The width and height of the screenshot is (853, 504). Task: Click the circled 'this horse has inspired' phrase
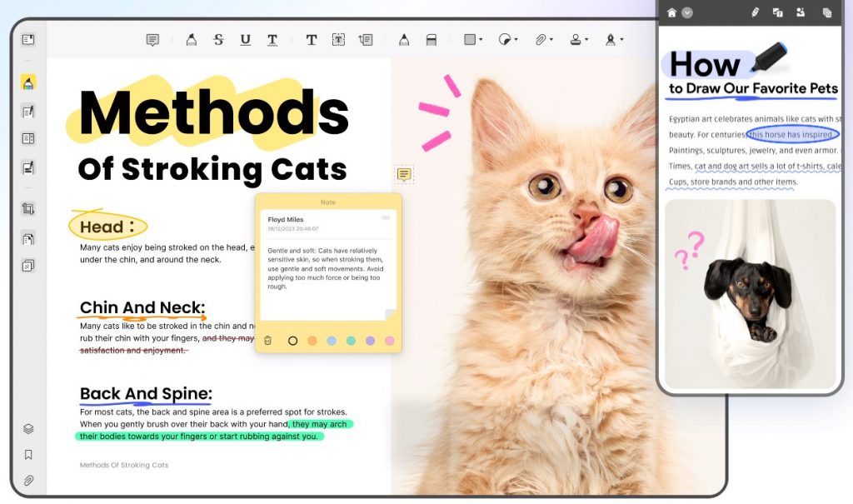tap(793, 134)
